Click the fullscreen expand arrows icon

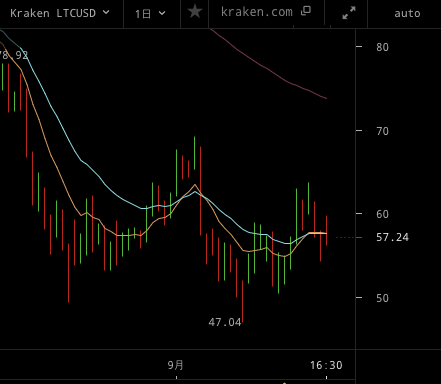tap(349, 13)
